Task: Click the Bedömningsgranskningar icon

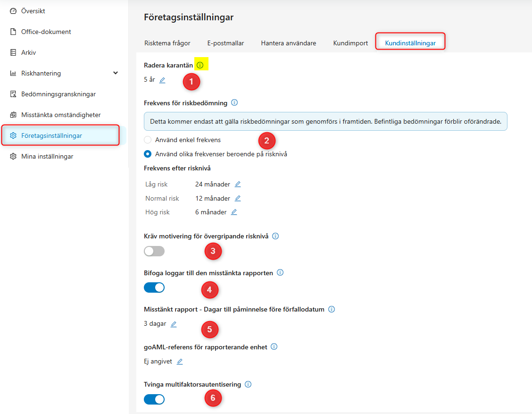Action: (13, 94)
